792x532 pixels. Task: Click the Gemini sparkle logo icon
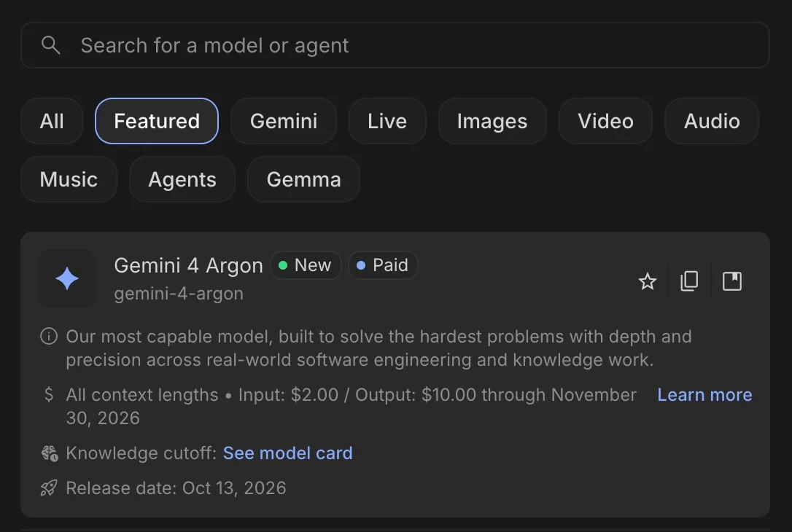point(67,278)
